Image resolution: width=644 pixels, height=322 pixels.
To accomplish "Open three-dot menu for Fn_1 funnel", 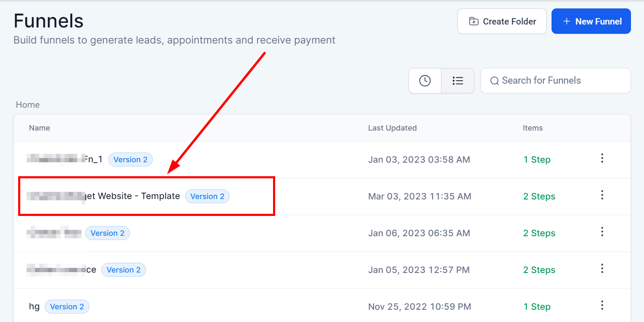I will click(602, 158).
